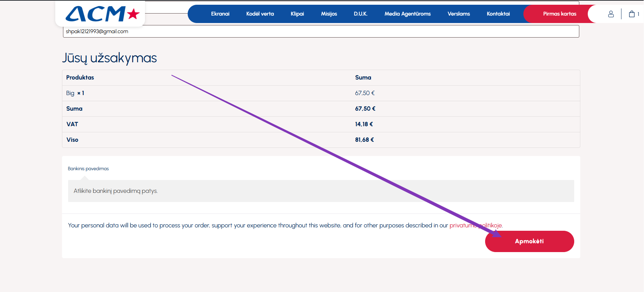Viewport: 644px width, 292px height.
Task: Click the Apmokėti payment button
Action: pos(529,241)
